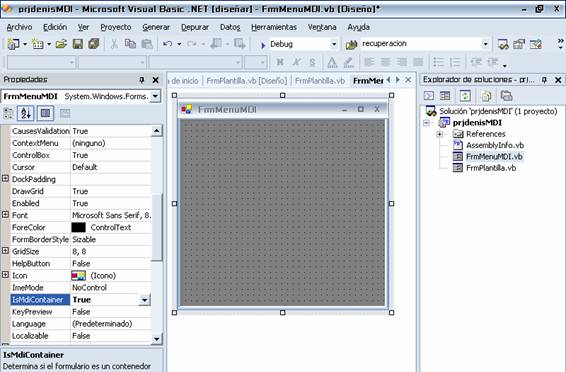Expand the GridSize property

(5, 250)
